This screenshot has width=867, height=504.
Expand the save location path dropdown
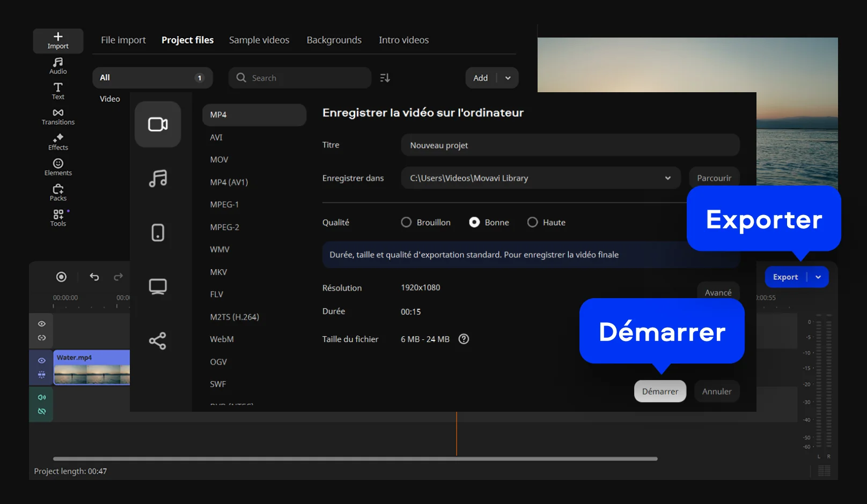point(667,178)
